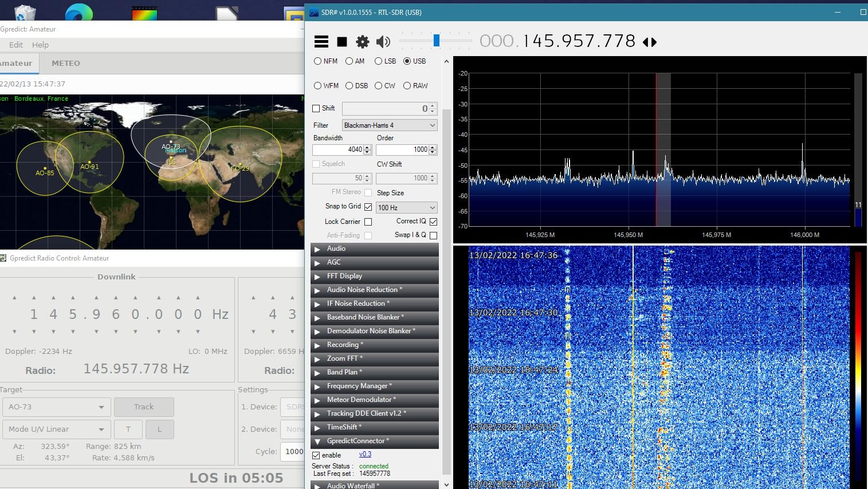The width and height of the screenshot is (868, 489).
Task: Expand the Audio panel
Action: click(375, 249)
